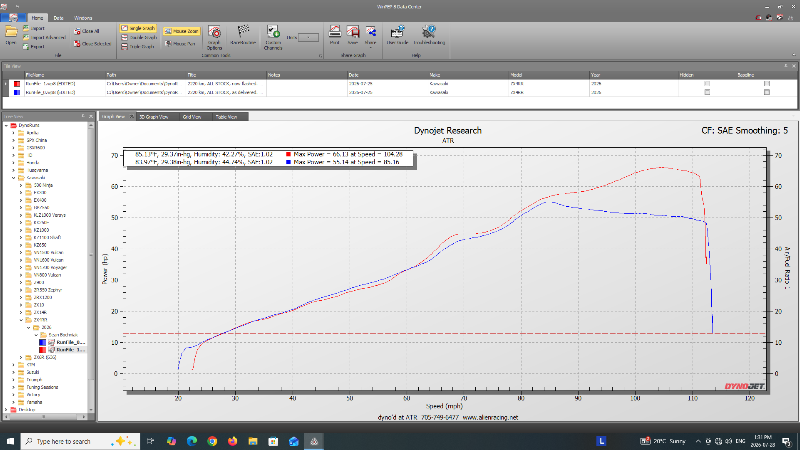This screenshot has height=450, width=800.
Task: Open Microsoft Edge from the taskbar
Action: tap(192, 441)
